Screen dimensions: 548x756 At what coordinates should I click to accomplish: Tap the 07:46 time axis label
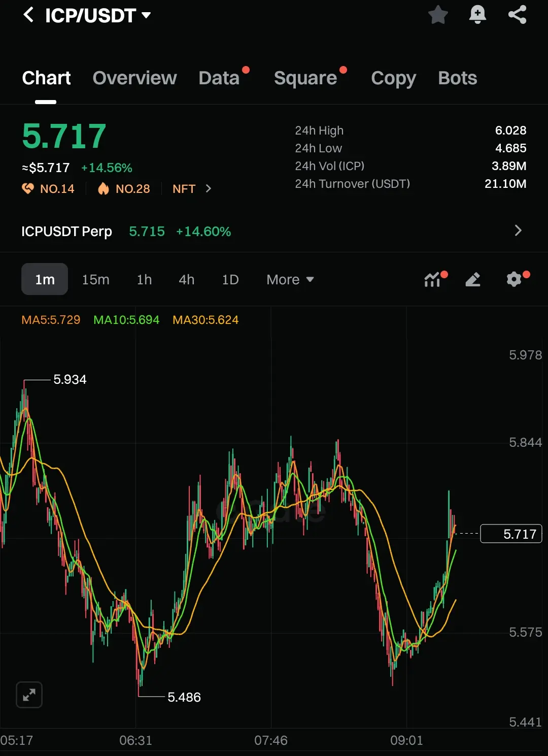(271, 740)
